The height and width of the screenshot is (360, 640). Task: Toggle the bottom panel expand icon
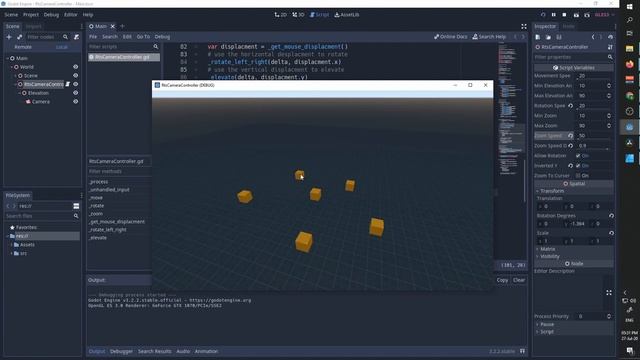[x=522, y=351]
